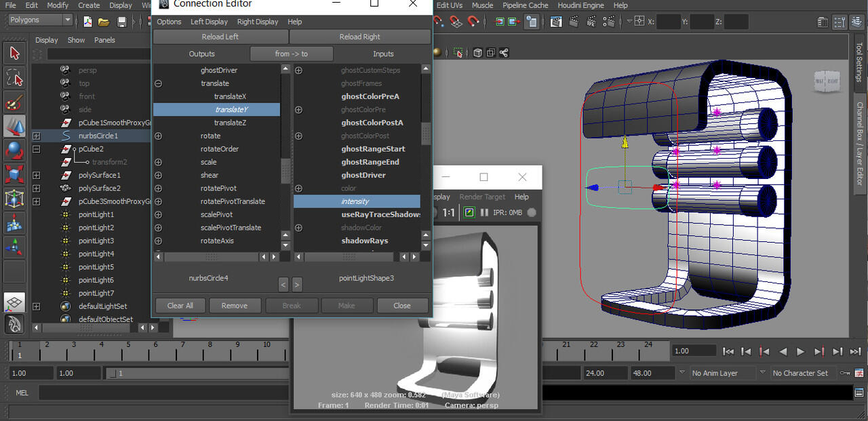This screenshot has height=421, width=868.
Task: Toggle the 'from -> to' connection direction
Action: (x=292, y=54)
